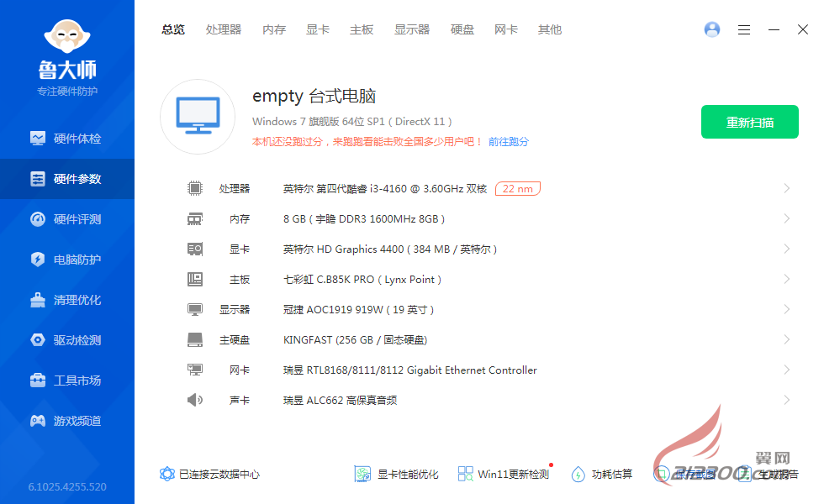824x504 pixels.
Task: Click the 主板 motherboard icon
Action: (195, 279)
